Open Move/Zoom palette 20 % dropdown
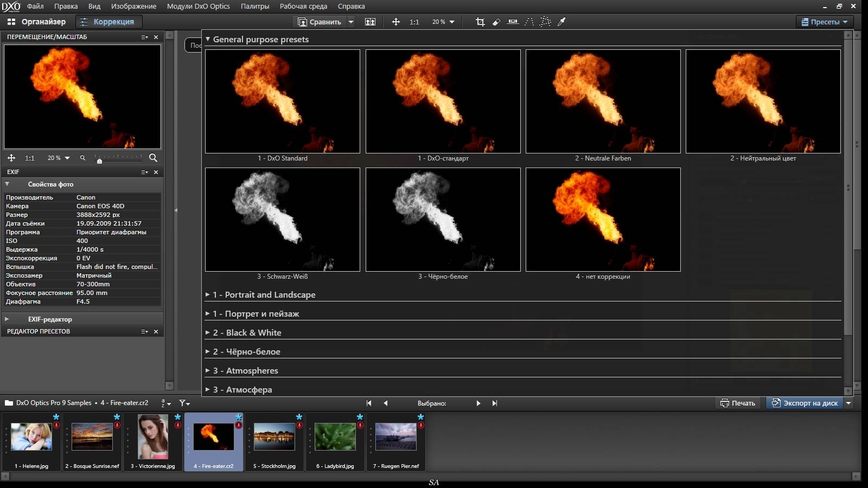868x488 pixels. coord(67,158)
